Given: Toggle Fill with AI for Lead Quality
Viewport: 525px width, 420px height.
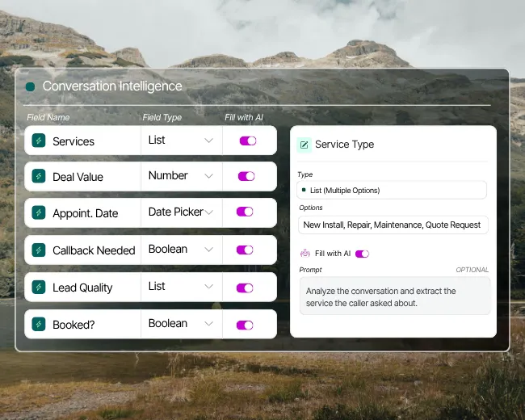Looking at the screenshot, I should pos(245,288).
